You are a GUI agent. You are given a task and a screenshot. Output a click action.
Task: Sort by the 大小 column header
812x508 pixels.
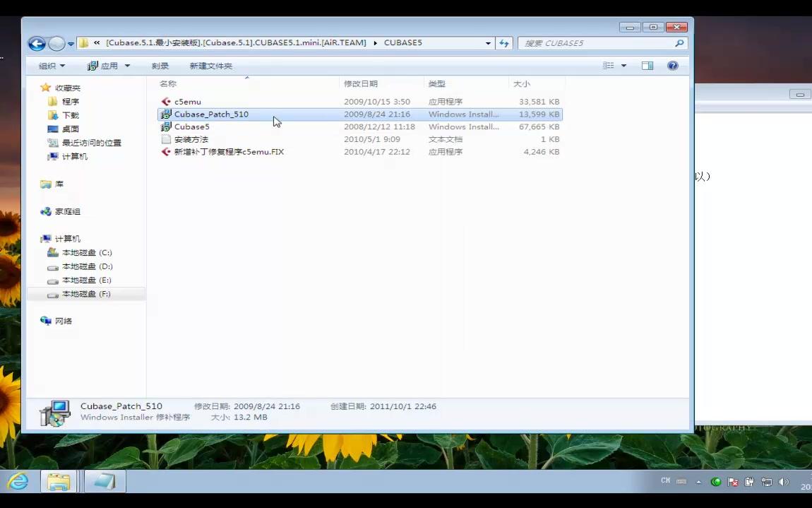tap(522, 83)
